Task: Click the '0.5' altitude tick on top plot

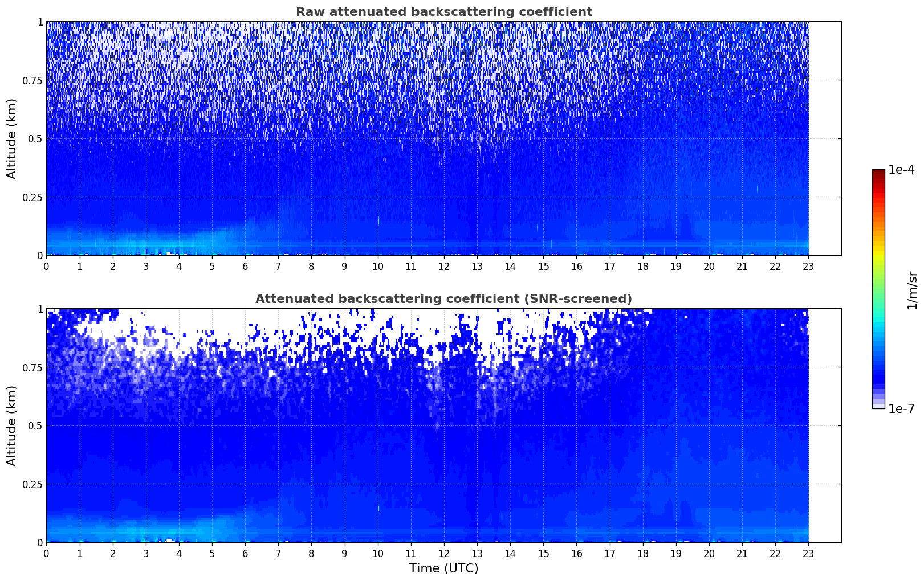Action: (x=34, y=138)
